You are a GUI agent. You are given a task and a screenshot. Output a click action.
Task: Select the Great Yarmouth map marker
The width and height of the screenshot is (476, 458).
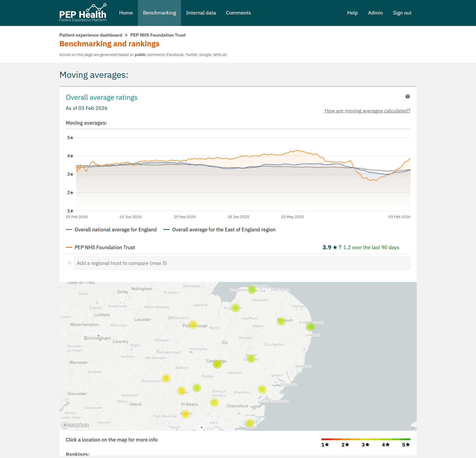pyautogui.click(x=310, y=326)
